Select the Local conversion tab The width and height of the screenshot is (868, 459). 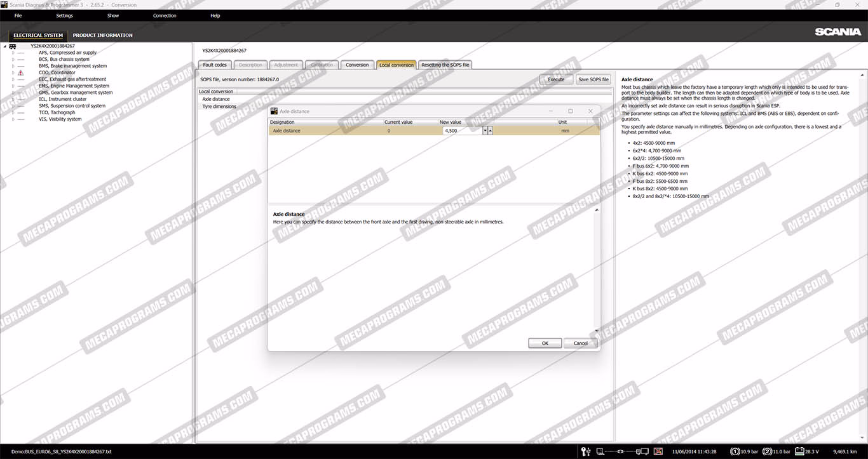tap(396, 65)
